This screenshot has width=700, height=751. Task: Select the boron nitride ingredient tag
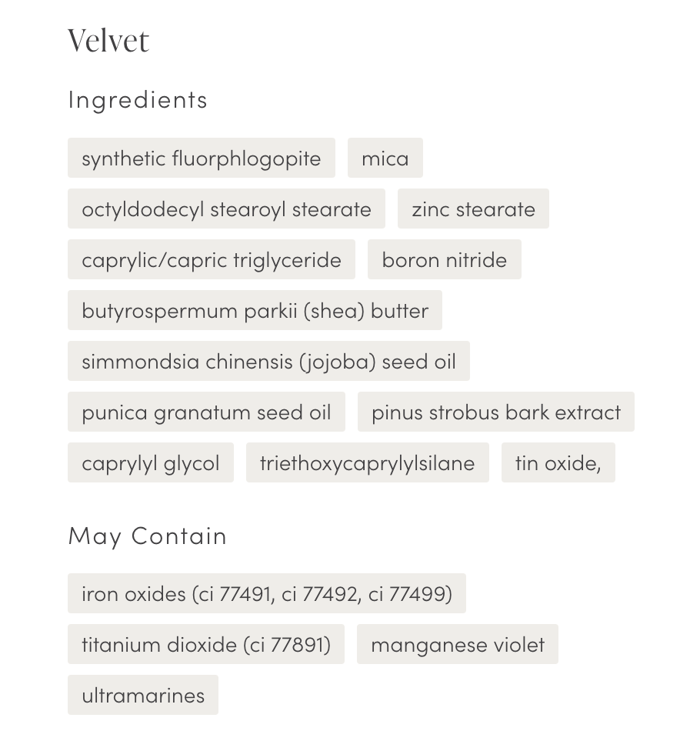444,259
